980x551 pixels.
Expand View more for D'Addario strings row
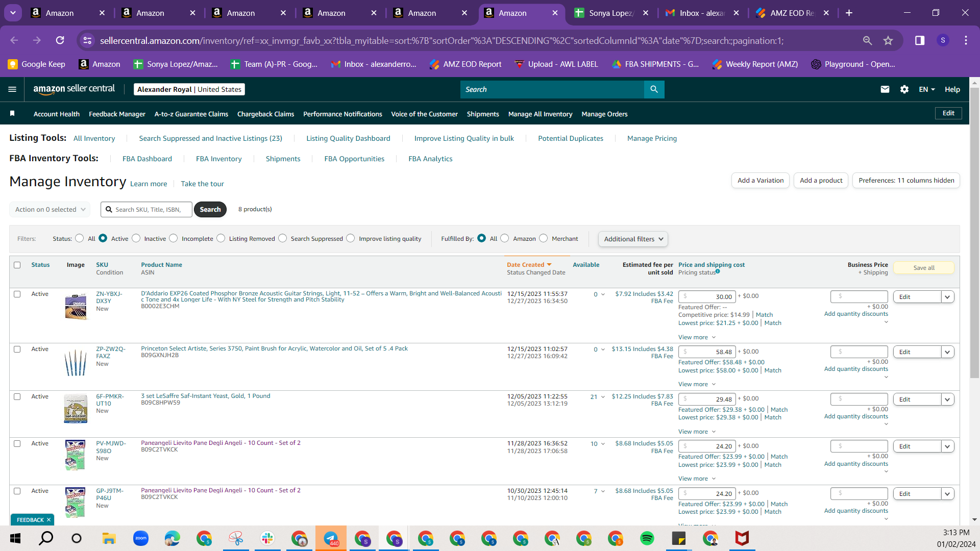click(697, 337)
